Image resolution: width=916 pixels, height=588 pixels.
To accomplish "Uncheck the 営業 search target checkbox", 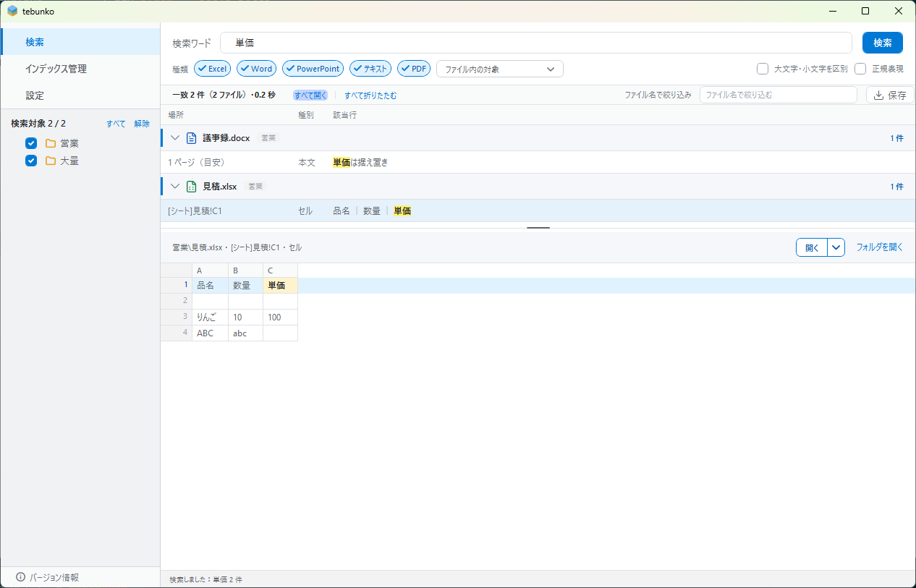I will [x=31, y=143].
